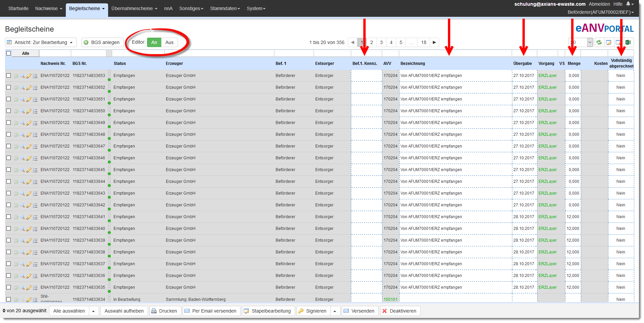Go to Startseite
Viewport: 644px width, 323px height.
point(18,8)
